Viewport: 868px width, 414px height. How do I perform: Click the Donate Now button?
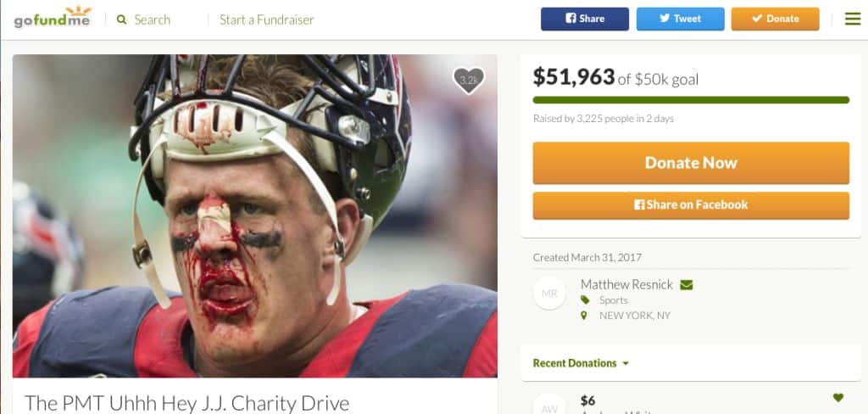pyautogui.click(x=691, y=163)
